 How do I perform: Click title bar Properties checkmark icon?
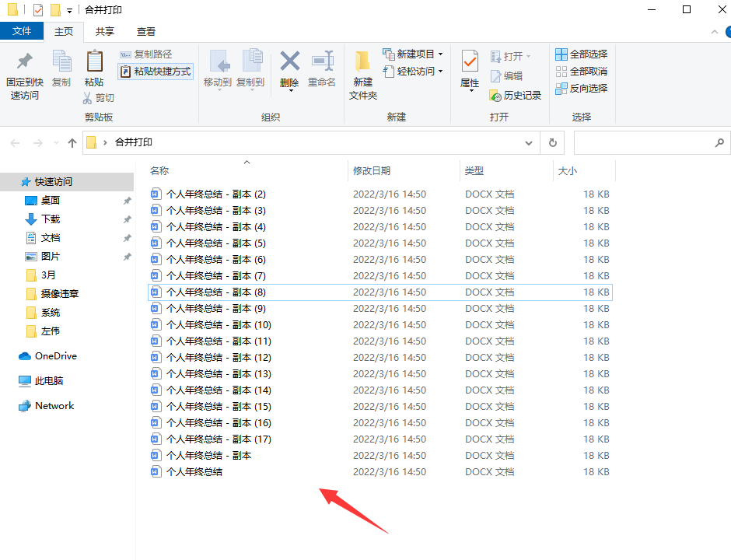pos(38,10)
